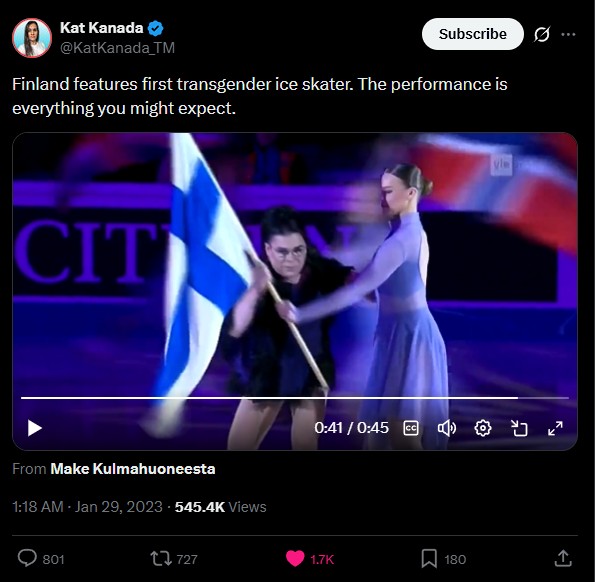Click the blue verified badge

(155, 28)
